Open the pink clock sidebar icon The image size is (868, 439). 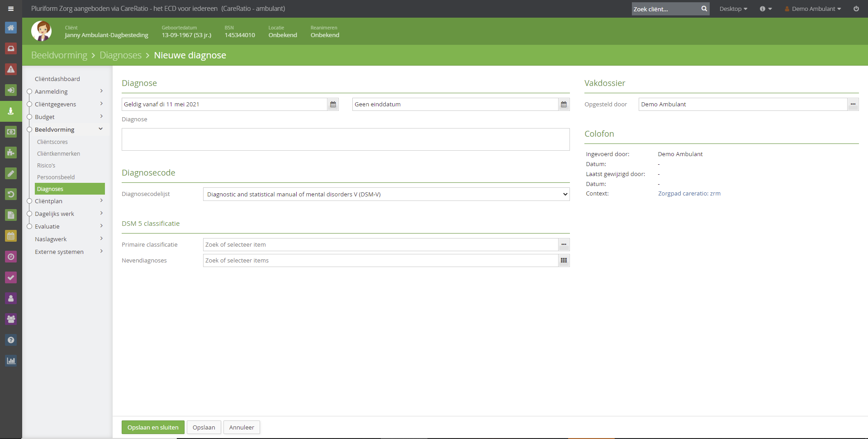pyautogui.click(x=11, y=257)
